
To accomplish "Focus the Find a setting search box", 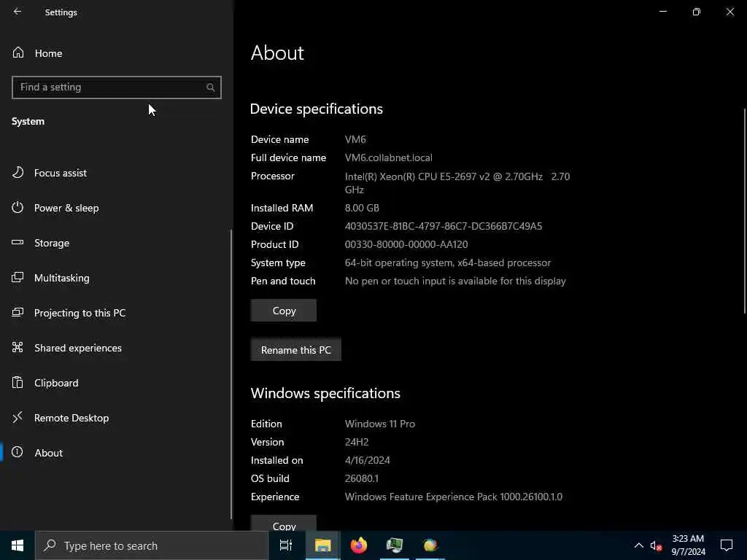I will (x=117, y=87).
